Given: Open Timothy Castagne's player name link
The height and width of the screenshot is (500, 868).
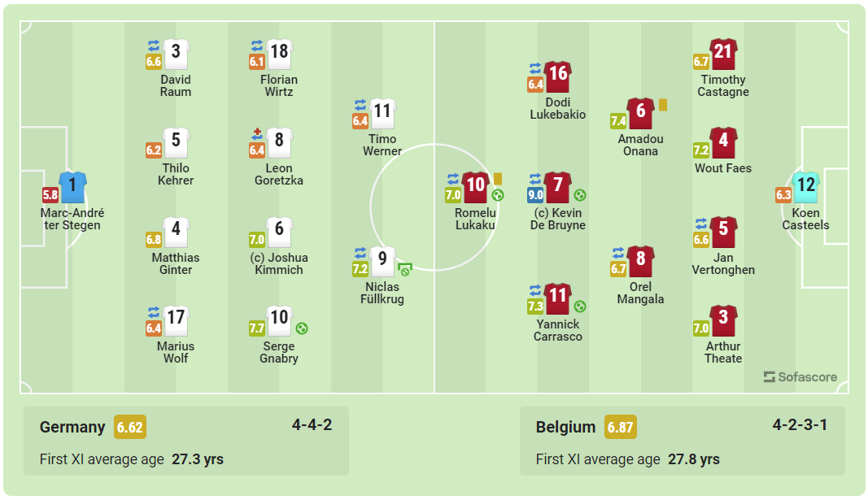Looking at the screenshot, I should coord(723,85).
